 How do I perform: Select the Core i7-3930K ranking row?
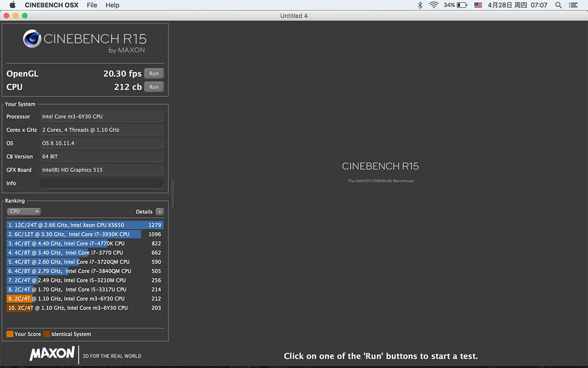tap(85, 234)
